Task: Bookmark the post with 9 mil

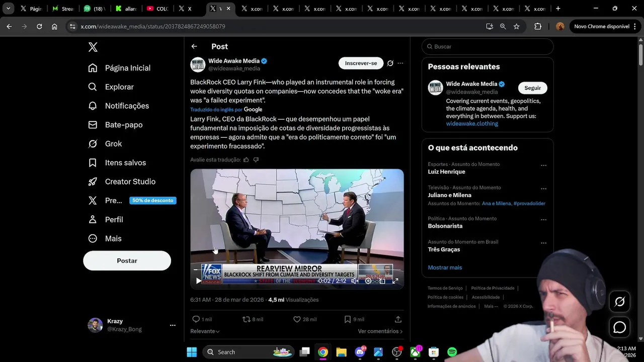Action: [x=354, y=319]
